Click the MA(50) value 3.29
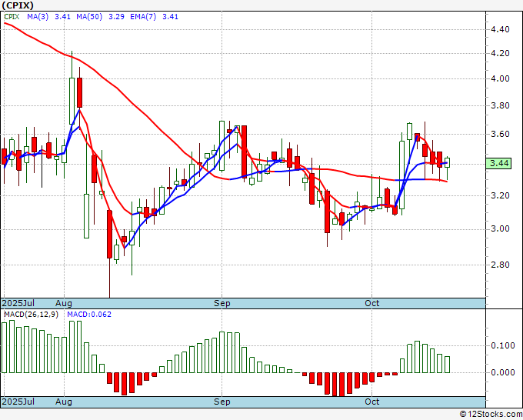This screenshot has width=523, height=420. tap(116, 17)
